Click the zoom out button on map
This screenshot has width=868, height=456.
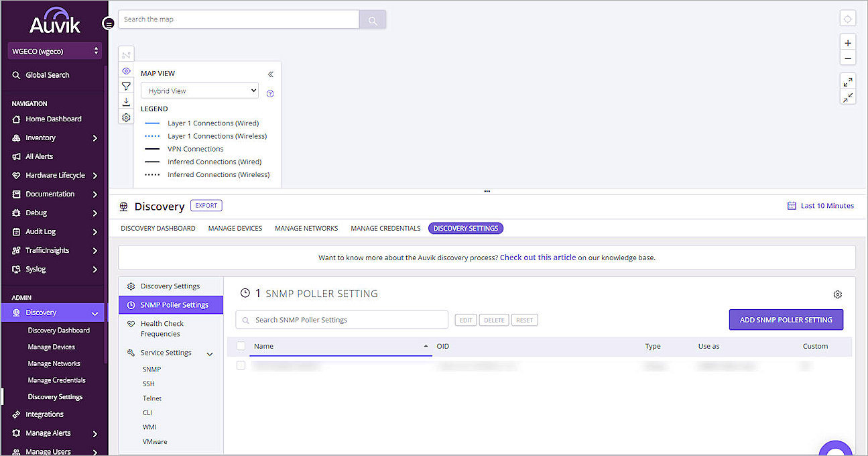pyautogui.click(x=847, y=58)
